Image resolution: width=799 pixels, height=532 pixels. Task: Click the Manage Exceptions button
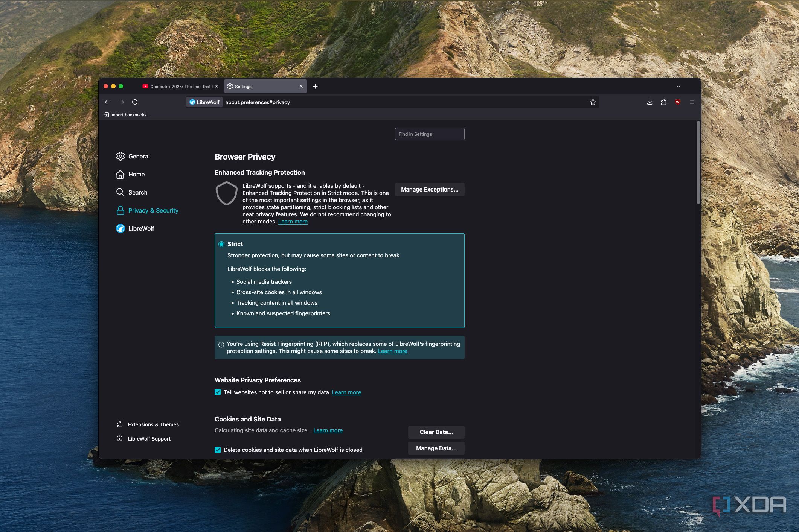point(429,190)
